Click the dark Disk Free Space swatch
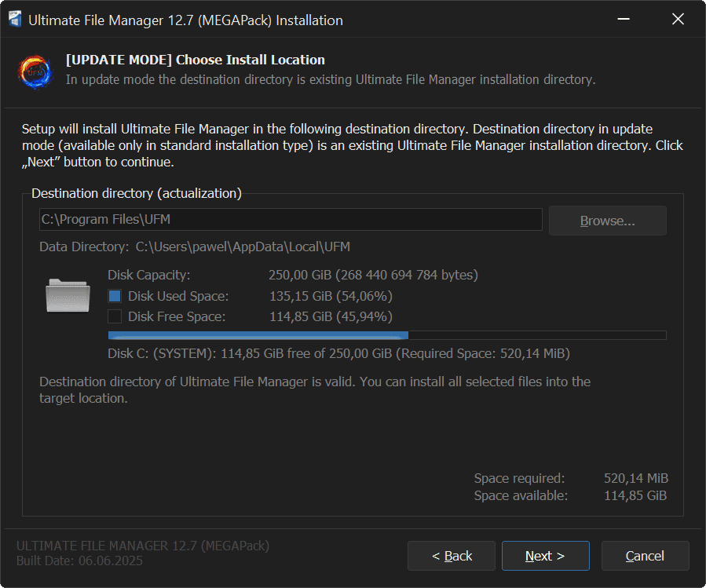 point(115,316)
